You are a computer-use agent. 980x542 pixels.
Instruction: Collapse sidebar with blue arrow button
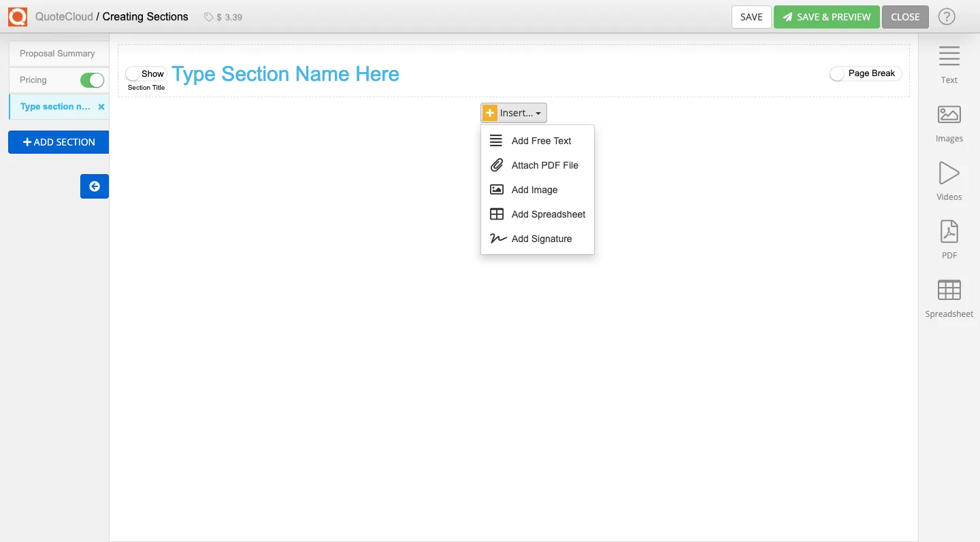pyautogui.click(x=95, y=186)
